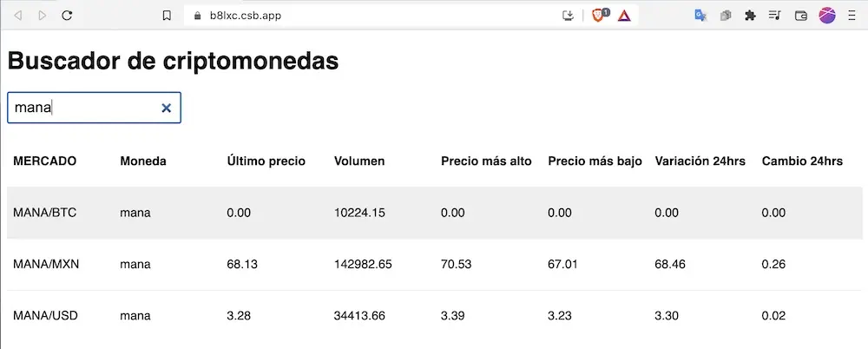Screen dimensions: 868x349
Task: Select the b8lxc.csb.app address bar URL
Action: (x=246, y=16)
